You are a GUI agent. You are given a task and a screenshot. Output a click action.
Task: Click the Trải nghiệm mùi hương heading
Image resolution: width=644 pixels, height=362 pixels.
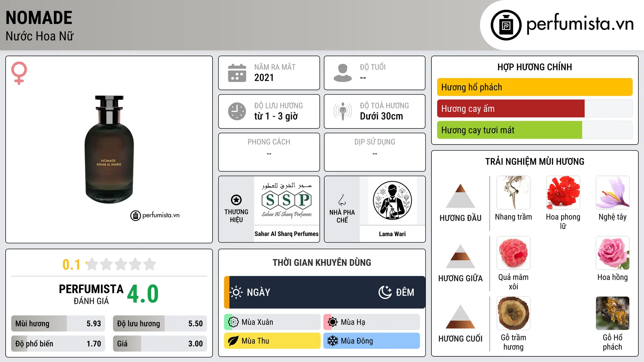point(535,162)
